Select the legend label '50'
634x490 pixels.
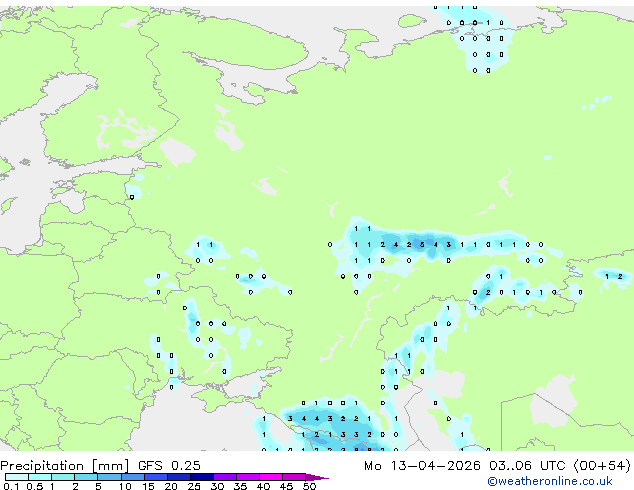[310, 486]
